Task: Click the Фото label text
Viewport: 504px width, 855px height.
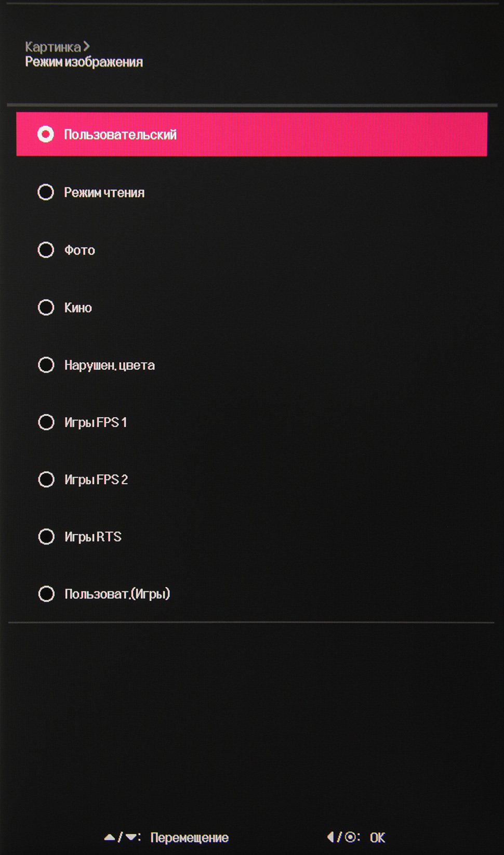Action: [79, 250]
